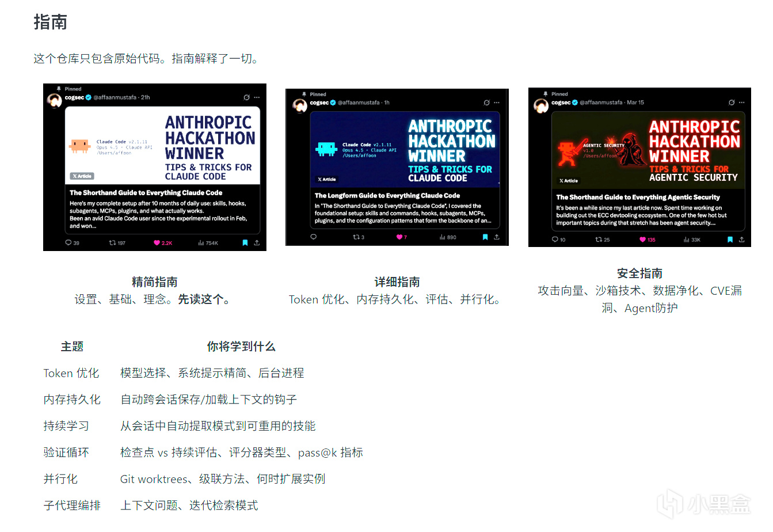
Task: Click the 上下文问题、迭代检索模式 cell
Action: pyautogui.click(x=189, y=506)
